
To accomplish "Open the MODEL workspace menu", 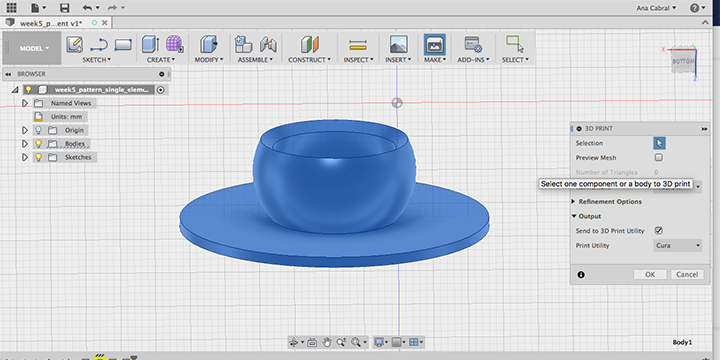I will [32, 48].
